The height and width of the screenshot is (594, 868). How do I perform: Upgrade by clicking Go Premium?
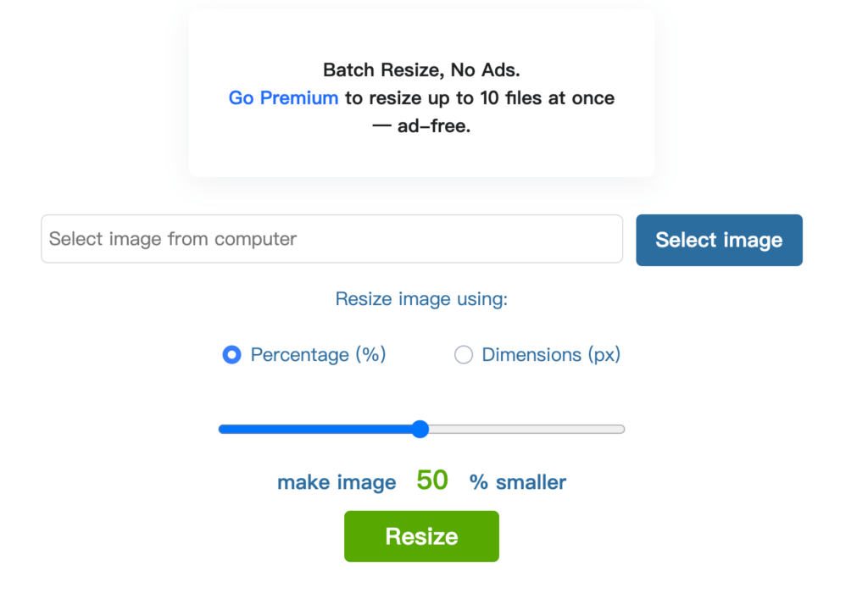[x=282, y=97]
